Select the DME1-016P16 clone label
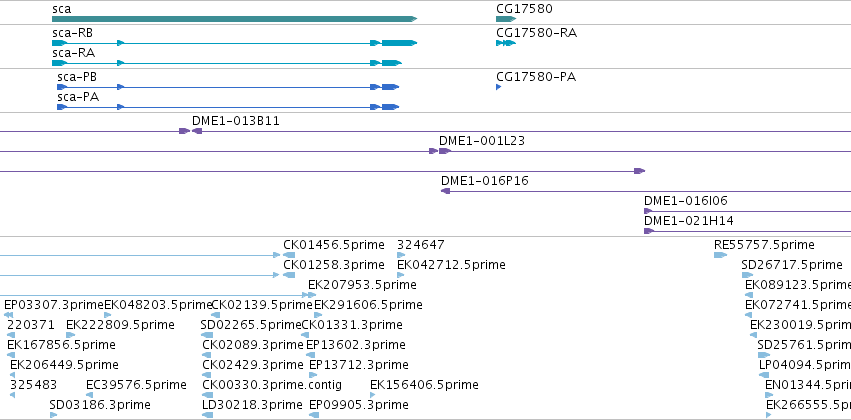 coord(485,181)
